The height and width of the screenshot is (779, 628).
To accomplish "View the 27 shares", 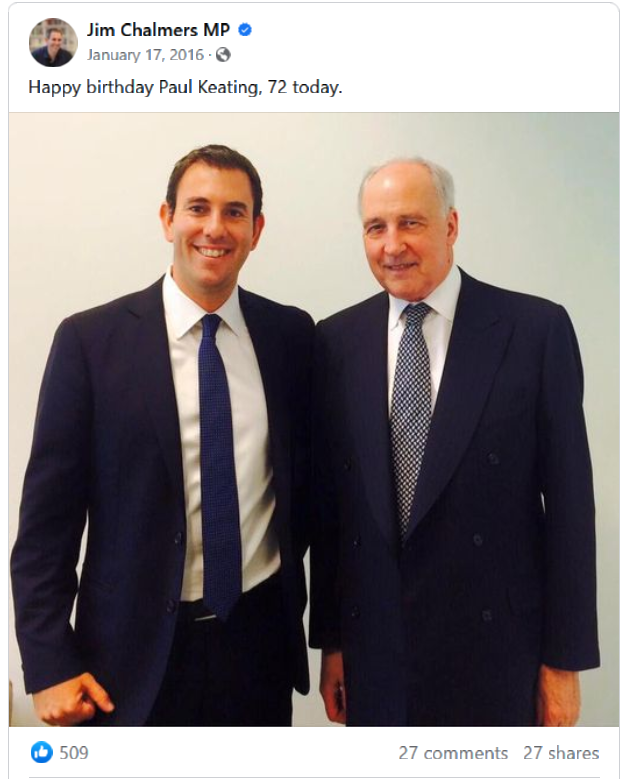I will [561, 753].
